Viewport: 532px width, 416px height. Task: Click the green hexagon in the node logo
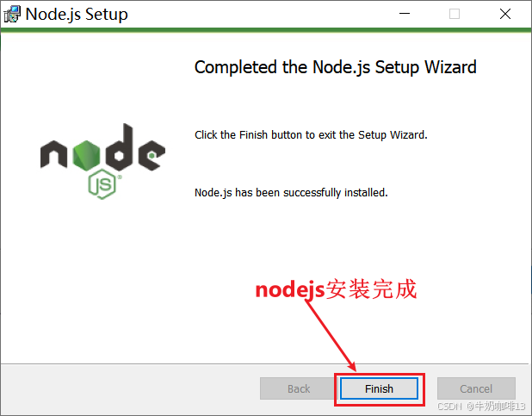pos(86,155)
